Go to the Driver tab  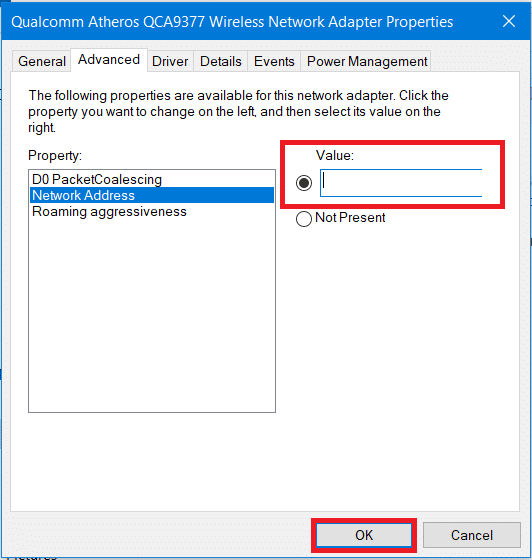tap(170, 61)
